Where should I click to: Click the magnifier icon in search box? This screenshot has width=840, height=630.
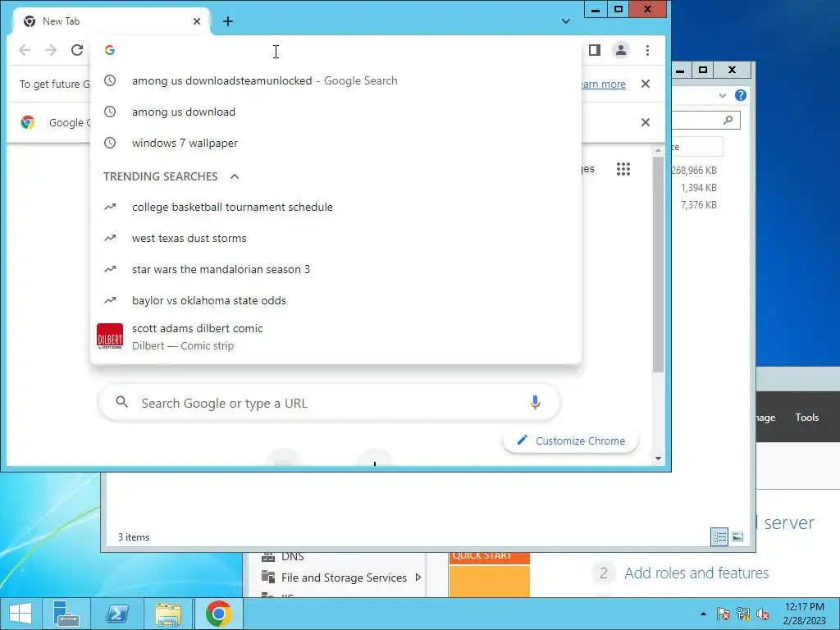(x=122, y=402)
